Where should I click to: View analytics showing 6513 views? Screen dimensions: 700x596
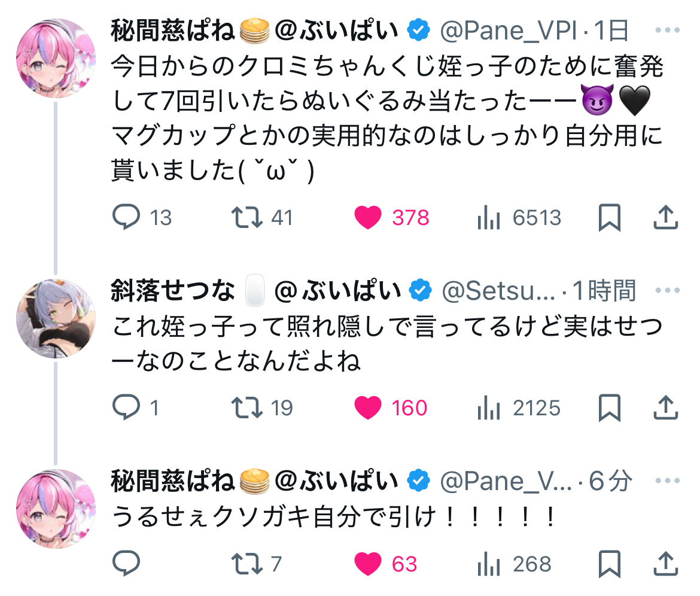pos(489,218)
